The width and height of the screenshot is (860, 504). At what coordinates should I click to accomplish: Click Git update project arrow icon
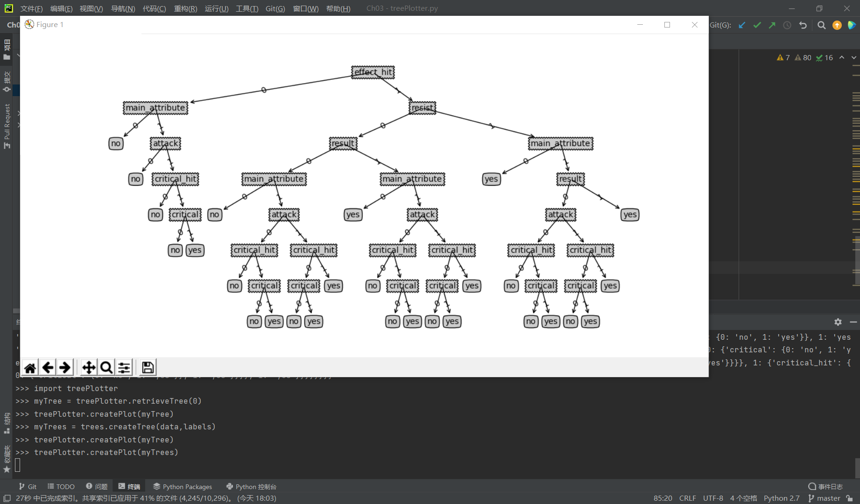(742, 25)
